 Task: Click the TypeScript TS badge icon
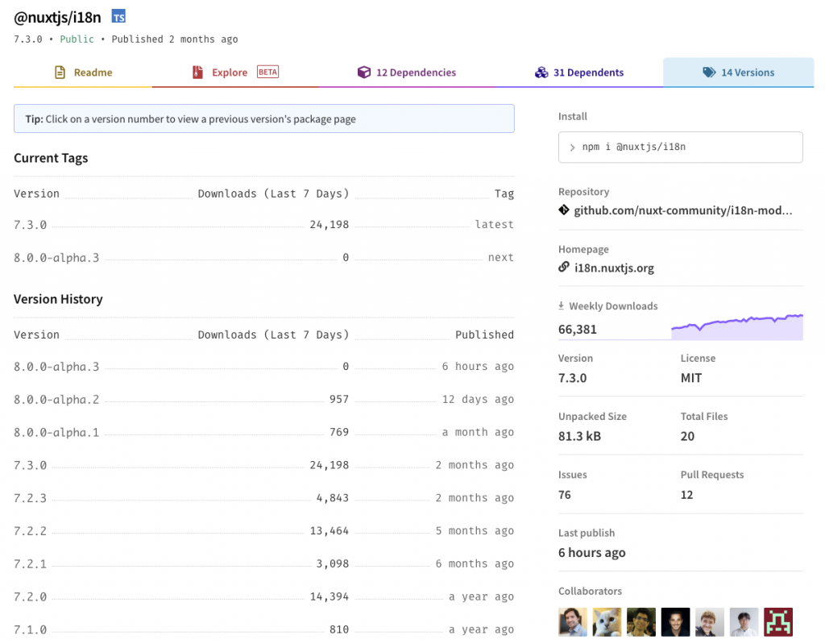coord(118,16)
